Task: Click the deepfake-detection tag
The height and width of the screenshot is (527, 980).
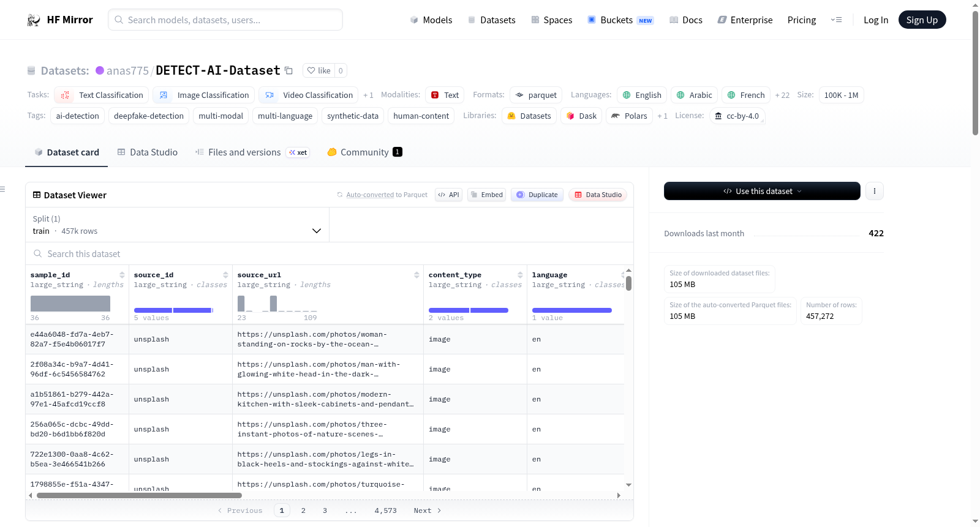Action: tap(149, 116)
